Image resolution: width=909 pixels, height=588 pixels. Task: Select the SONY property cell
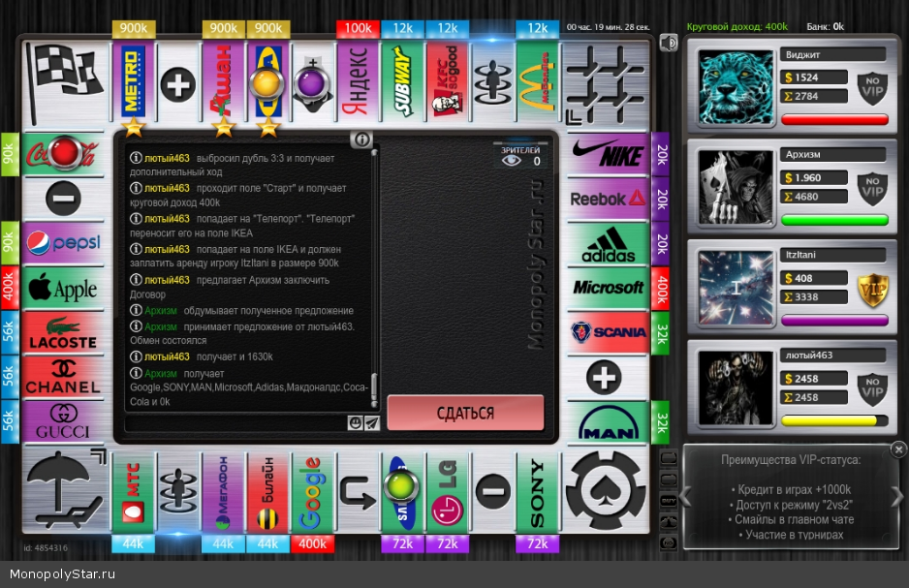538,492
